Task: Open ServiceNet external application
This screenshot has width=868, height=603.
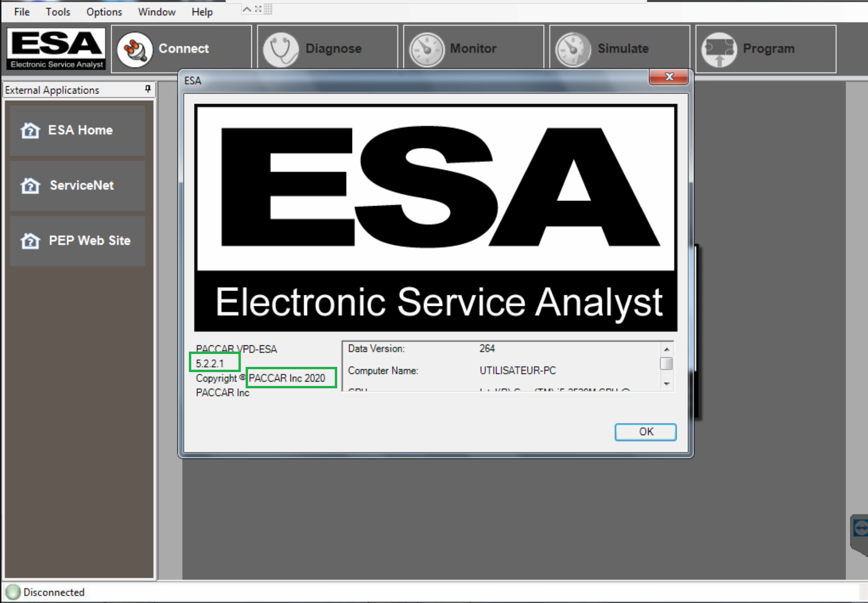Action: [x=77, y=186]
